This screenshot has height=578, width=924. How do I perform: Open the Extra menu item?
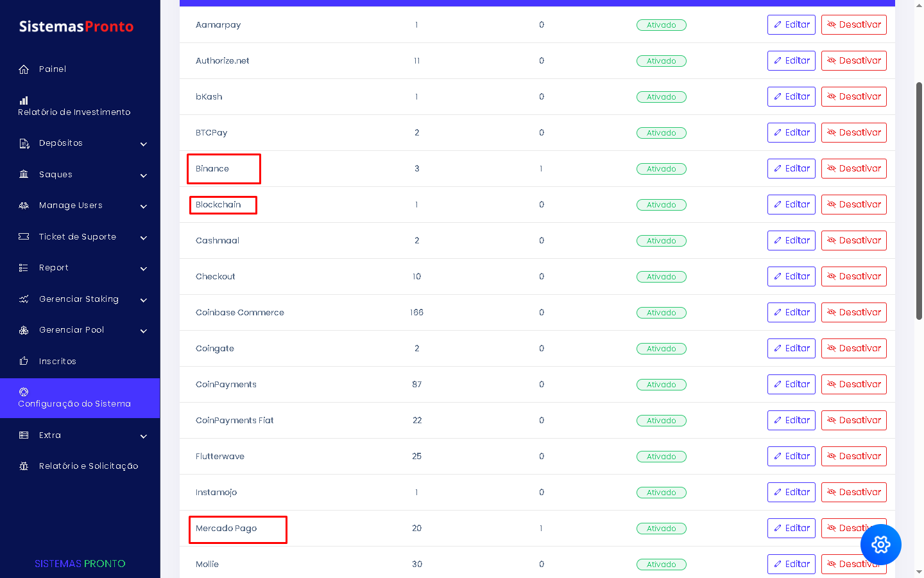pos(50,435)
